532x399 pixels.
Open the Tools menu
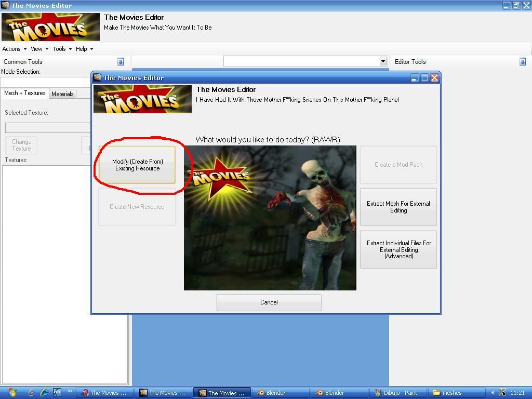point(62,49)
